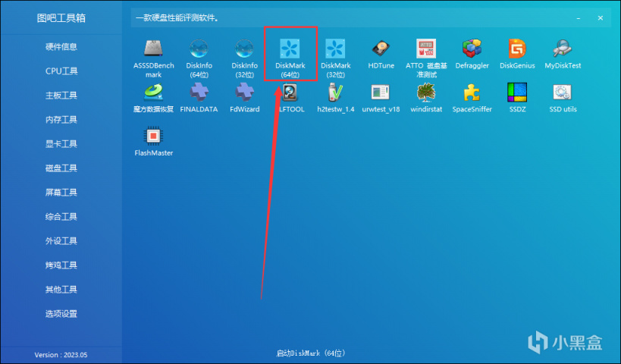Click the 启动DiskMark (64位) status text
This screenshot has width=621, height=364.
point(311,353)
